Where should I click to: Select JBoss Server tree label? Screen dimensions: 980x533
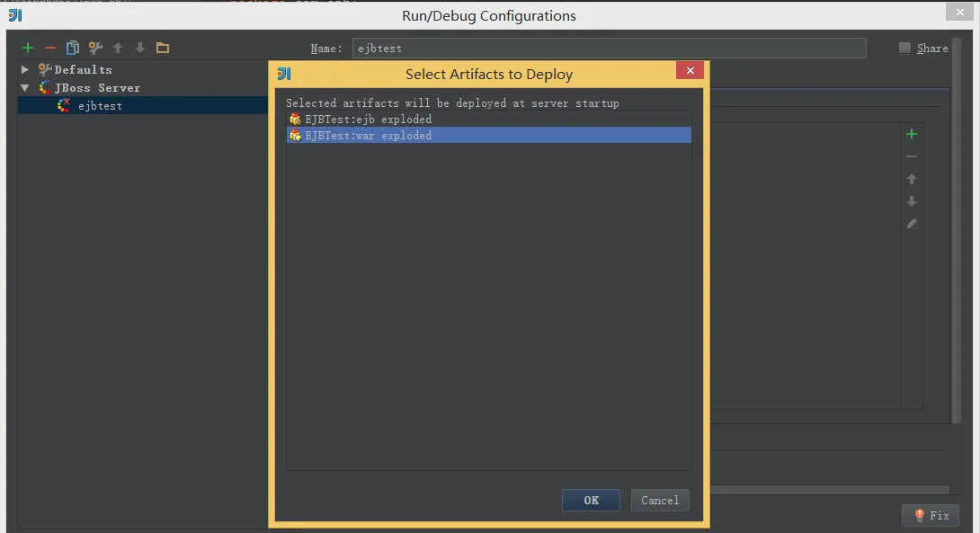pyautogui.click(x=97, y=87)
